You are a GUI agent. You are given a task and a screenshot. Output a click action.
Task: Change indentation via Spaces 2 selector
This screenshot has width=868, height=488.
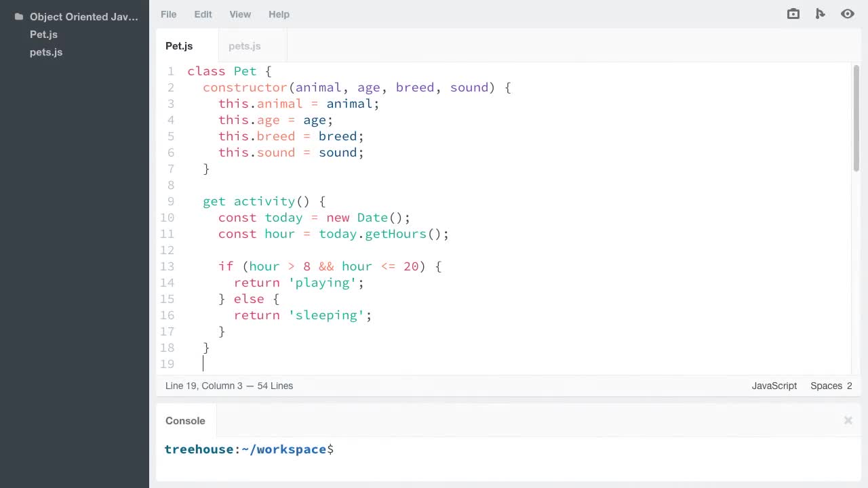click(831, 386)
